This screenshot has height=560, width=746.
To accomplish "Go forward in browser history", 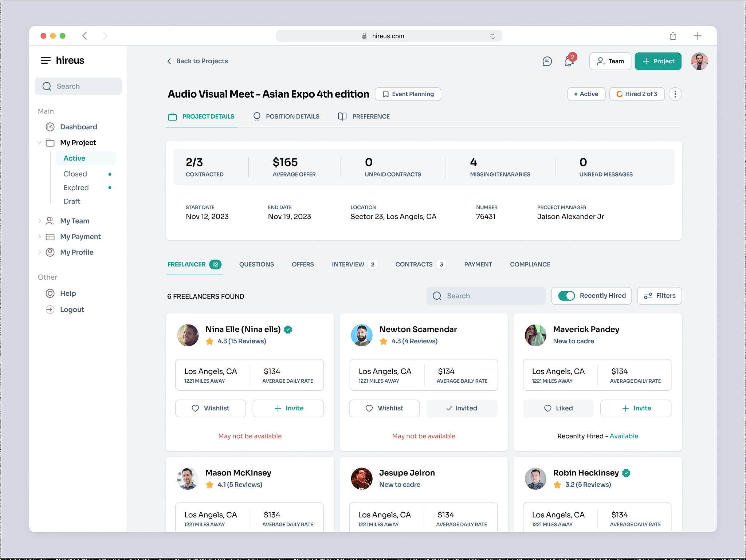I will coord(105,36).
